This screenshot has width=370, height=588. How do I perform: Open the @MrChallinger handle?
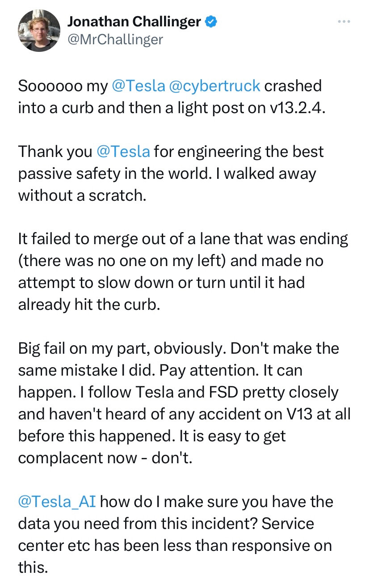tap(115, 39)
